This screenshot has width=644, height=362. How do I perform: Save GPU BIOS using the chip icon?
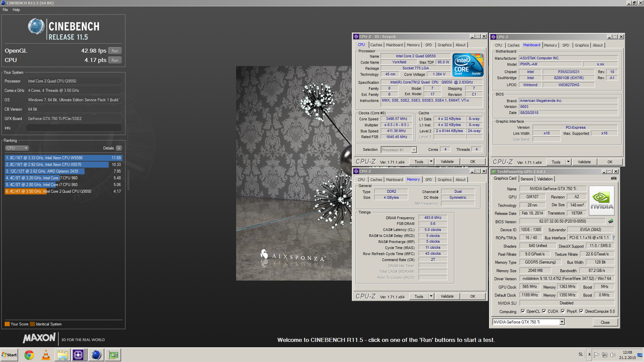pyautogui.click(x=611, y=221)
